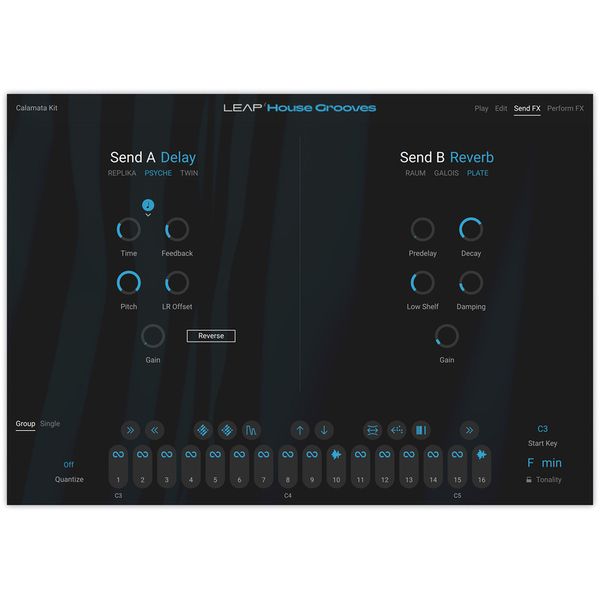The width and height of the screenshot is (600, 600).
Task: Toggle the Reverse button in Send A
Action: coord(211,336)
